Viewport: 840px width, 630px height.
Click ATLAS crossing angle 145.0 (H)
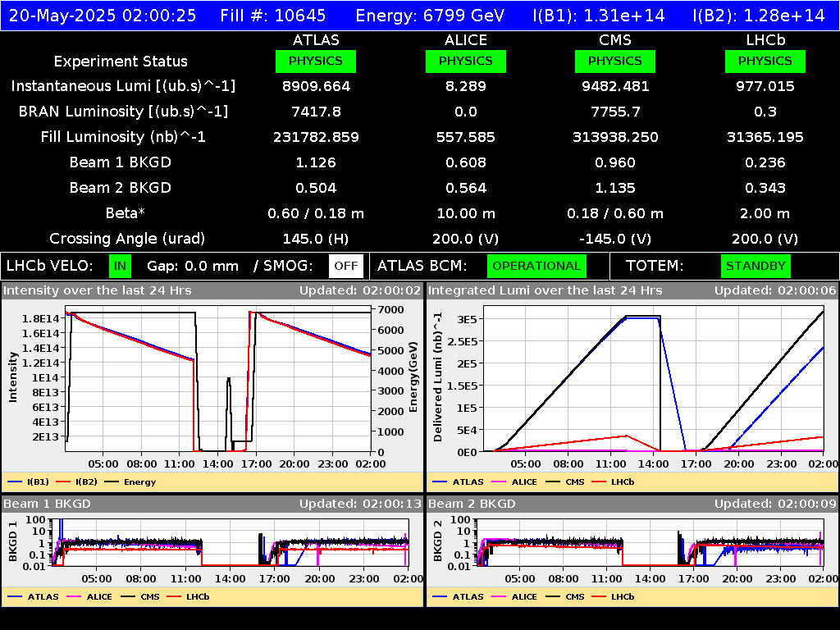pos(316,239)
